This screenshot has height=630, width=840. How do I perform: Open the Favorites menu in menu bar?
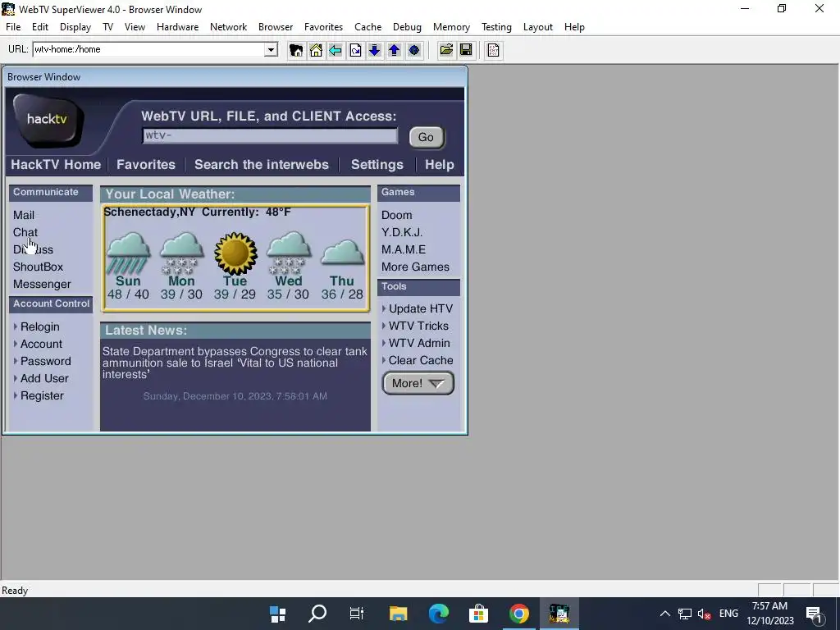[x=323, y=27]
